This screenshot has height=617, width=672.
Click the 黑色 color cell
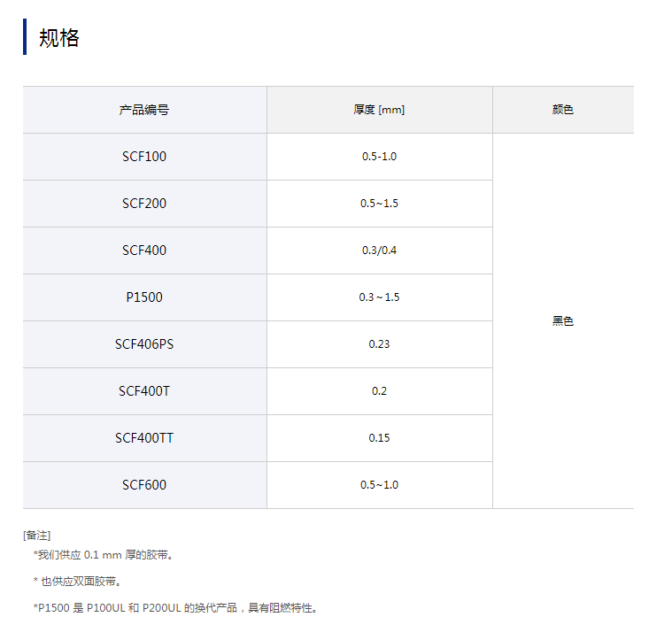(562, 321)
